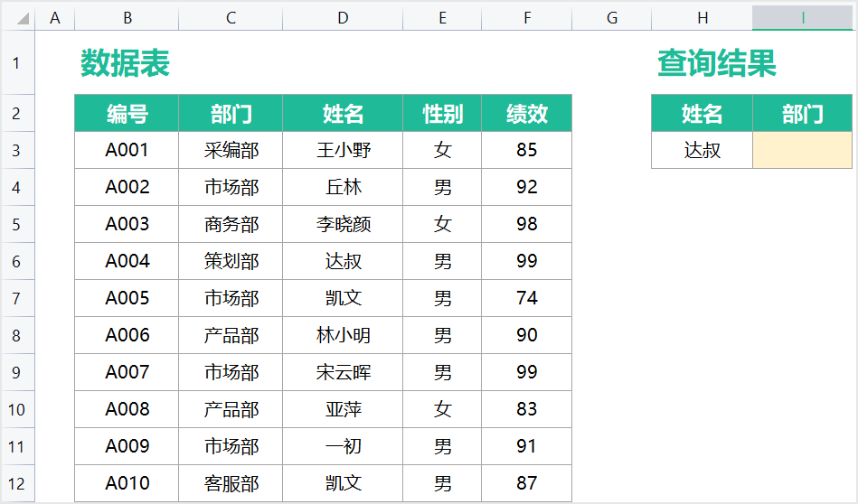Click the select-all corner triangle

[x=23, y=19]
